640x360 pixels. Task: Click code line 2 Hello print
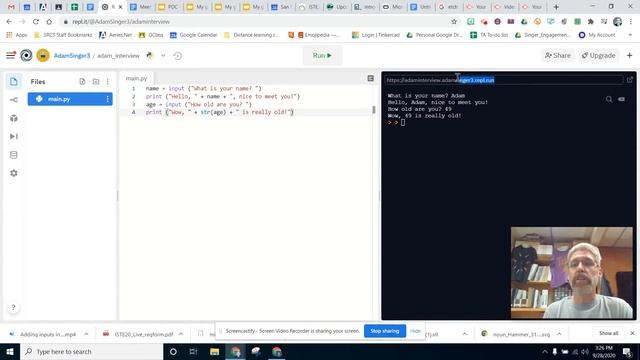pyautogui.click(x=222, y=96)
